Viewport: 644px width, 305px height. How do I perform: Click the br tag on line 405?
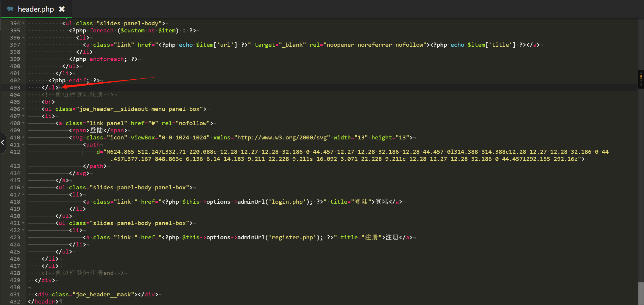pyautogui.click(x=48, y=102)
